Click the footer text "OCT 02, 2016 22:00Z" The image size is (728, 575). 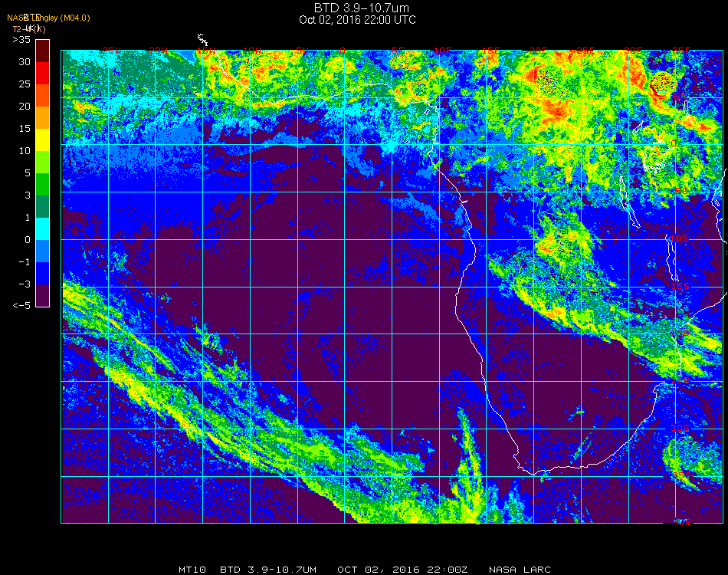[402, 570]
